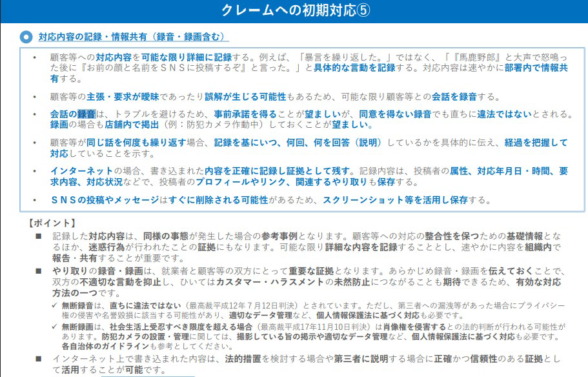Image resolution: width=588 pixels, height=377 pixels.
Task: Click the bold phrase 有効な対応
Action: 538,281
